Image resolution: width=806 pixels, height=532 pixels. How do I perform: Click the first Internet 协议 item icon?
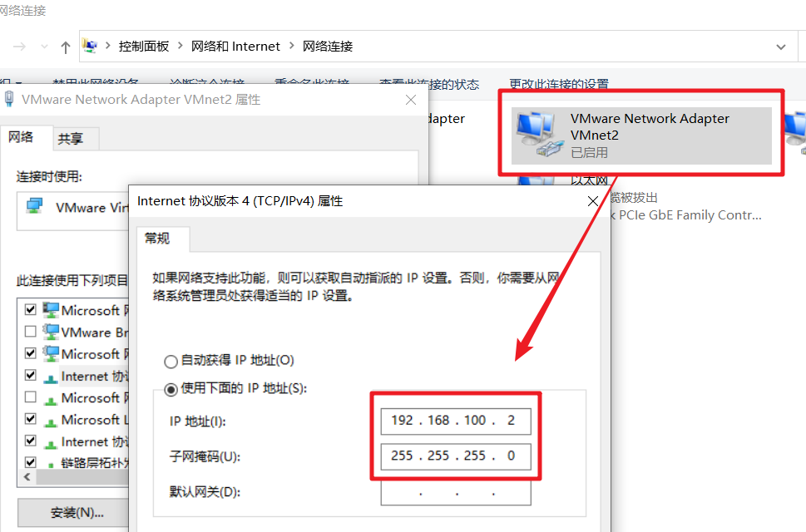tap(51, 378)
